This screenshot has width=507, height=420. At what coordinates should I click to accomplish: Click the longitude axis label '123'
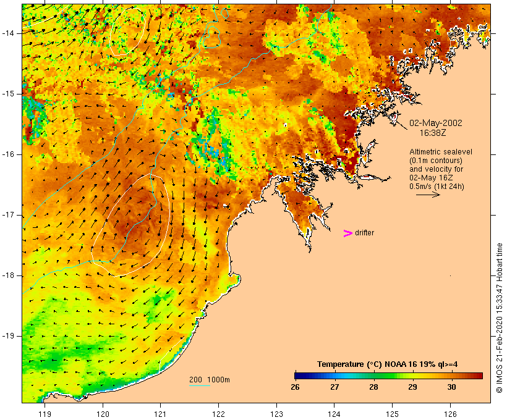tap(276, 414)
